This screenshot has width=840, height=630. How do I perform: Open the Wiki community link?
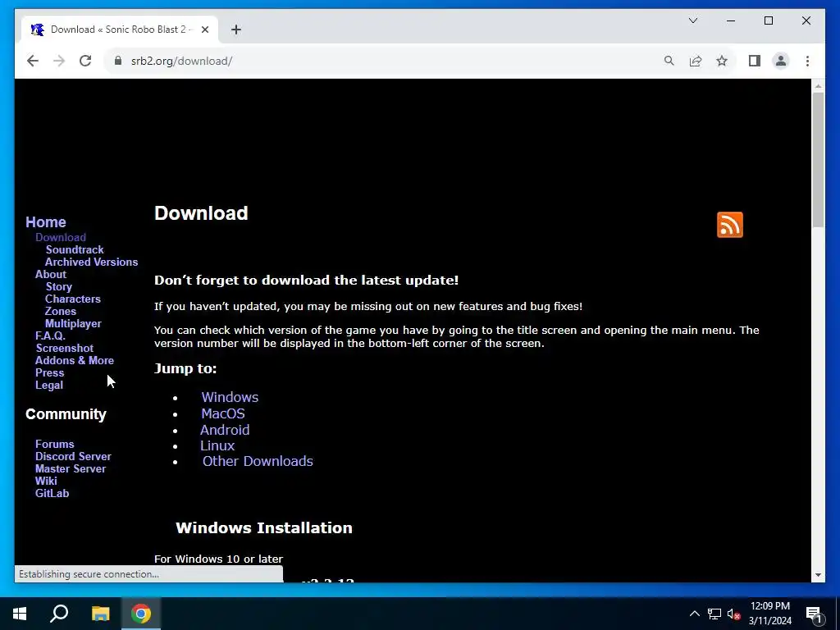46,481
